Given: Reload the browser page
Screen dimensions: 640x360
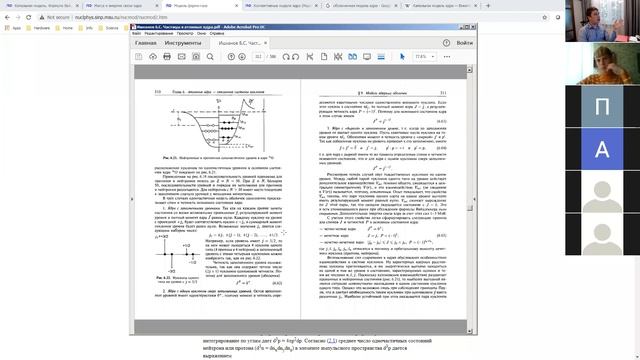Looking at the screenshot, I should pos(29,18).
